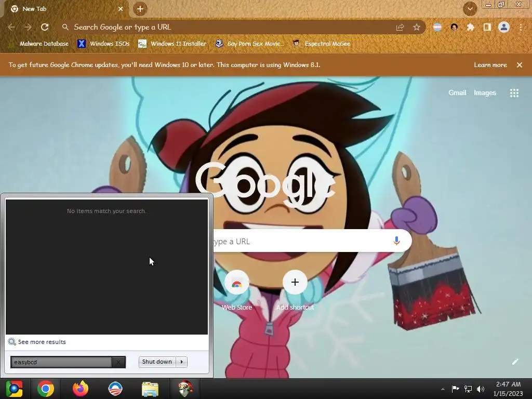This screenshot has height=399, width=532.
Task: Open File Explorer from the taskbar
Action: [x=150, y=389]
